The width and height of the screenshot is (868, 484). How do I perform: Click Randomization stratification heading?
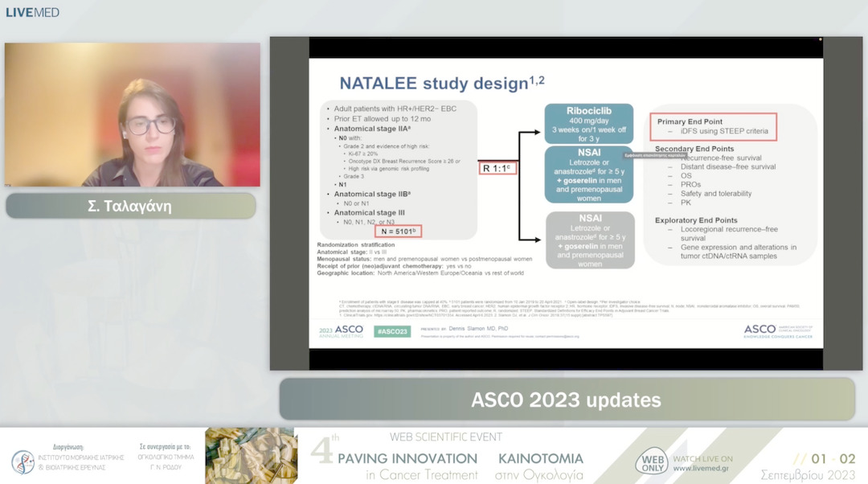click(355, 244)
